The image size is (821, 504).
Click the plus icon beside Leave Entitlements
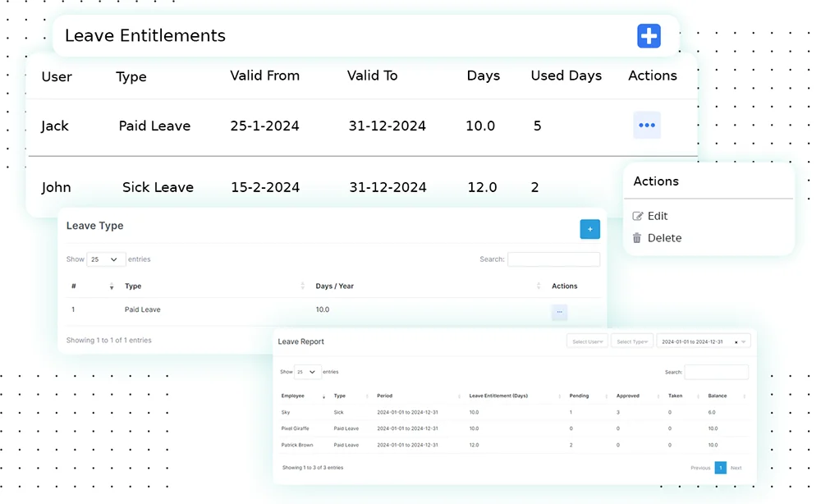(x=649, y=36)
